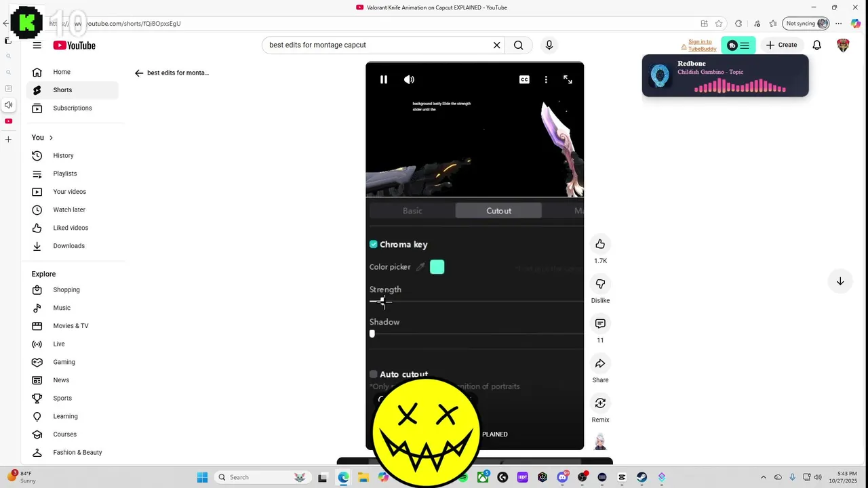The height and width of the screenshot is (488, 868).
Task: Open History in the sidebar
Action: (x=73, y=156)
